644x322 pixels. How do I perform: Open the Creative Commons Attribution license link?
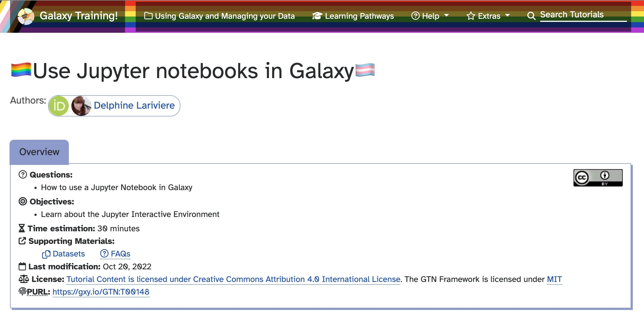[x=233, y=279]
